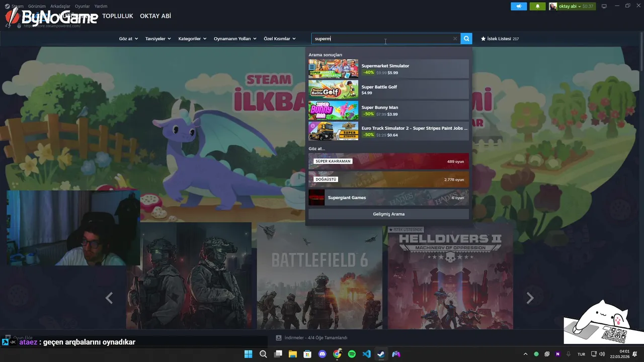The image size is (644, 362).
Task: Click the downloads icon in status bar
Action: point(279,338)
